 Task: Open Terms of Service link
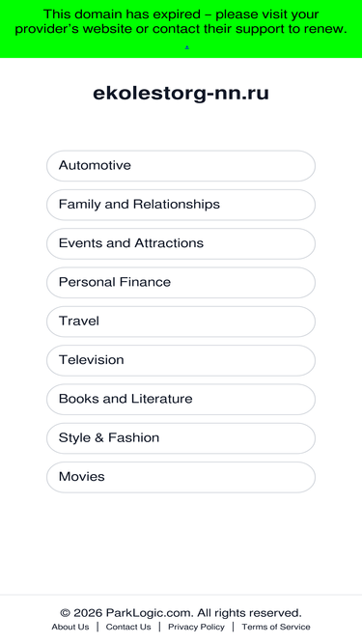click(x=276, y=627)
